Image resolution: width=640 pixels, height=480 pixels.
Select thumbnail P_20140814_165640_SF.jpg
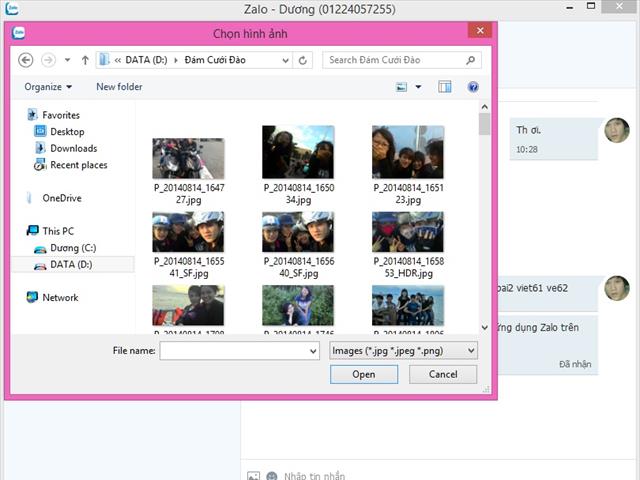(x=298, y=232)
